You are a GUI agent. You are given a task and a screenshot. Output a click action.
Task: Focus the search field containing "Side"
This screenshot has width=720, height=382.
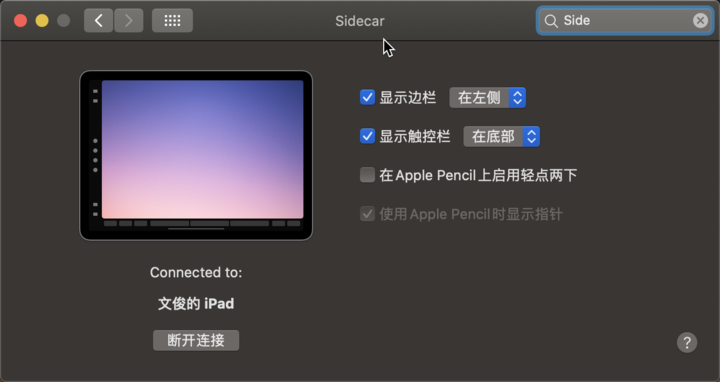coord(624,21)
